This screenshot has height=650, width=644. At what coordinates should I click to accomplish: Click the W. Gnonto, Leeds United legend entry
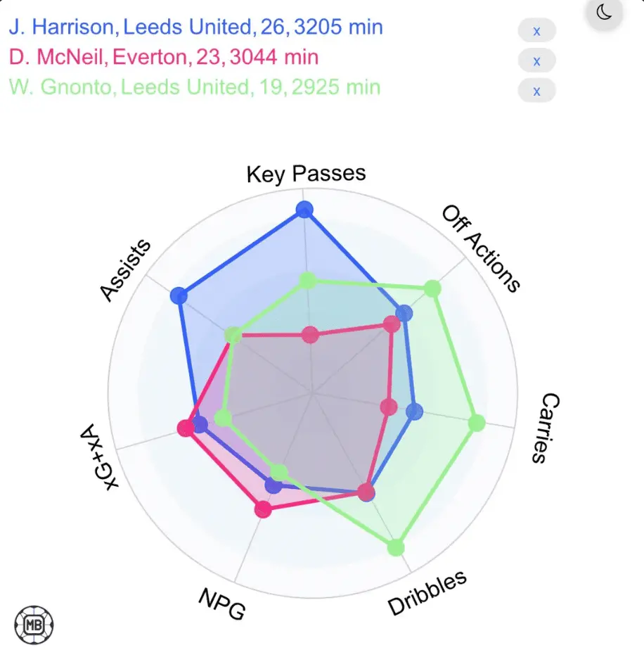click(194, 87)
